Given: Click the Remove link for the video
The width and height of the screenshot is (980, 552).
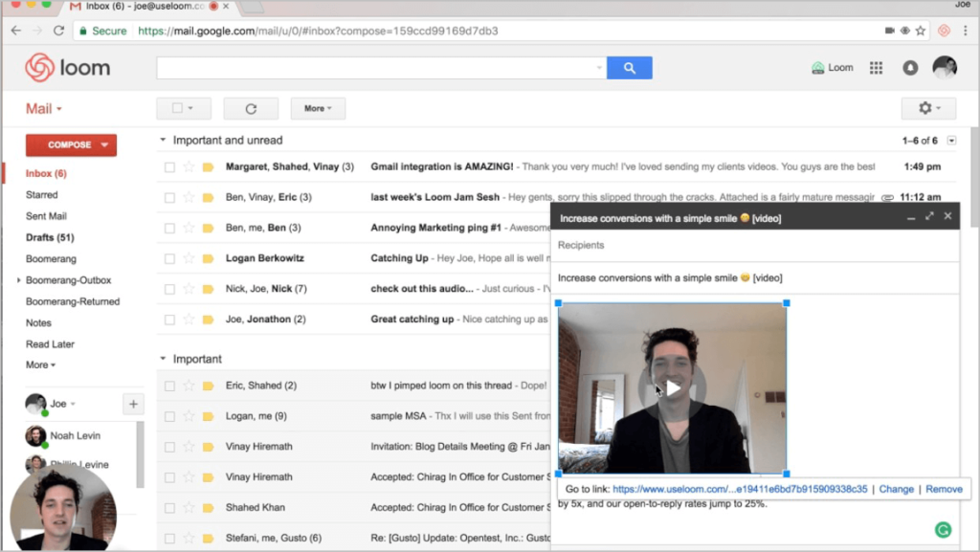Looking at the screenshot, I should (944, 489).
